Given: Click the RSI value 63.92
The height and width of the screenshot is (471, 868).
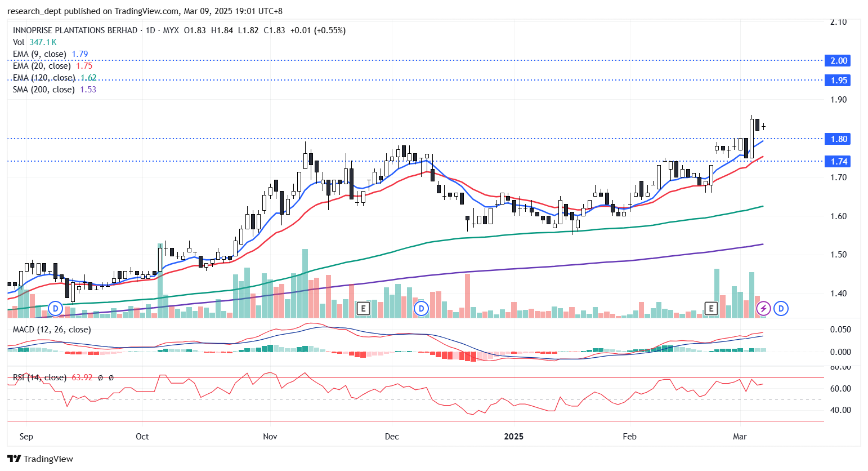Looking at the screenshot, I should [x=82, y=377].
